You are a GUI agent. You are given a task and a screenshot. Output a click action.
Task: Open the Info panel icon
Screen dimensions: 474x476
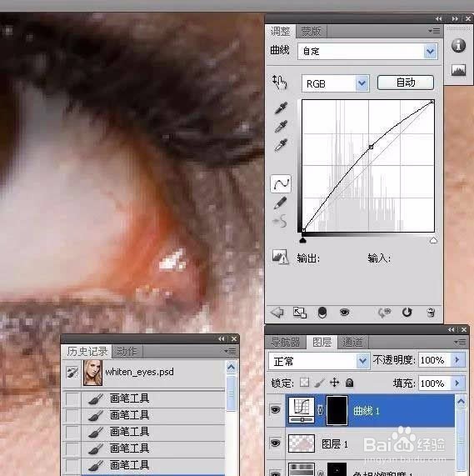[458, 46]
